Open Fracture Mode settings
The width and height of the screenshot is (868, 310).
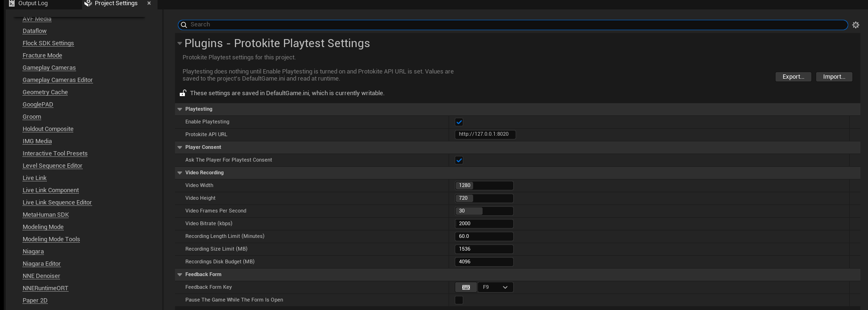(42, 56)
